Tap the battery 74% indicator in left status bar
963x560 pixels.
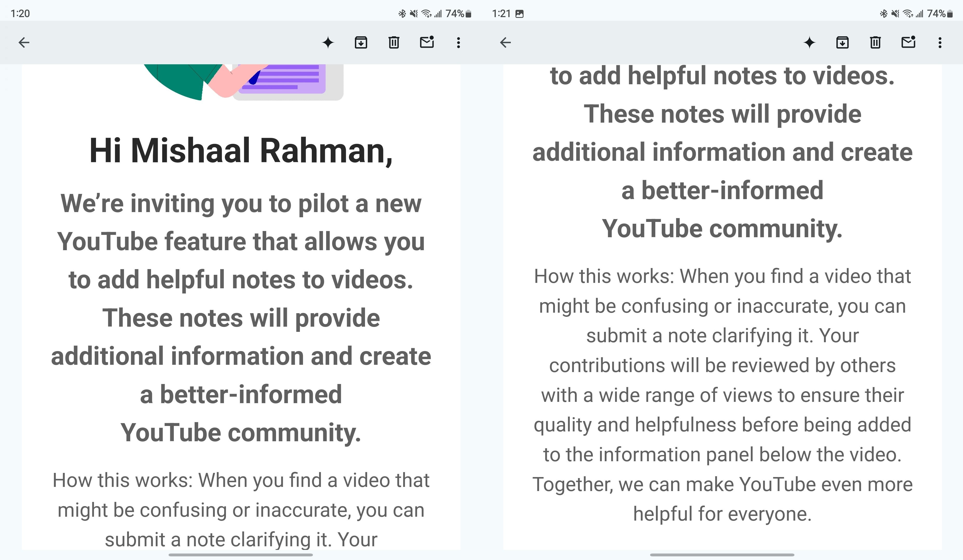pyautogui.click(x=458, y=14)
